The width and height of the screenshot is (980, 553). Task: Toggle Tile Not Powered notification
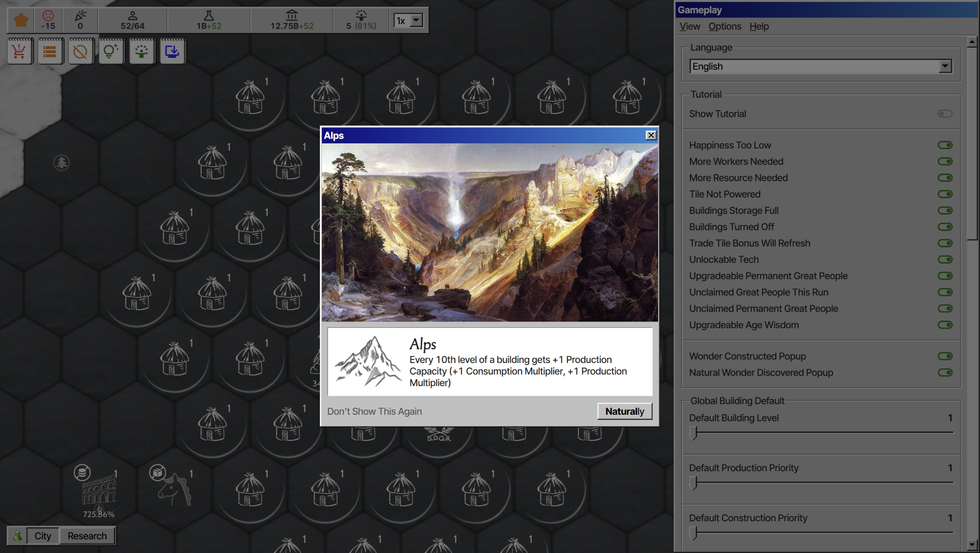click(945, 194)
